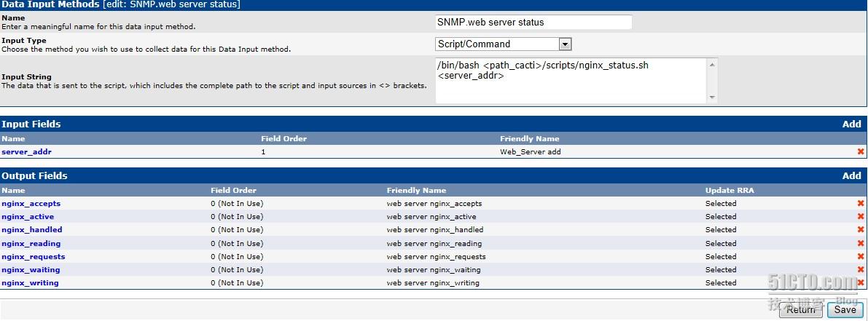Viewport: 868px width, 321px height.
Task: Click '0 (Not In Use)' in nginx_active row
Action: click(x=237, y=217)
